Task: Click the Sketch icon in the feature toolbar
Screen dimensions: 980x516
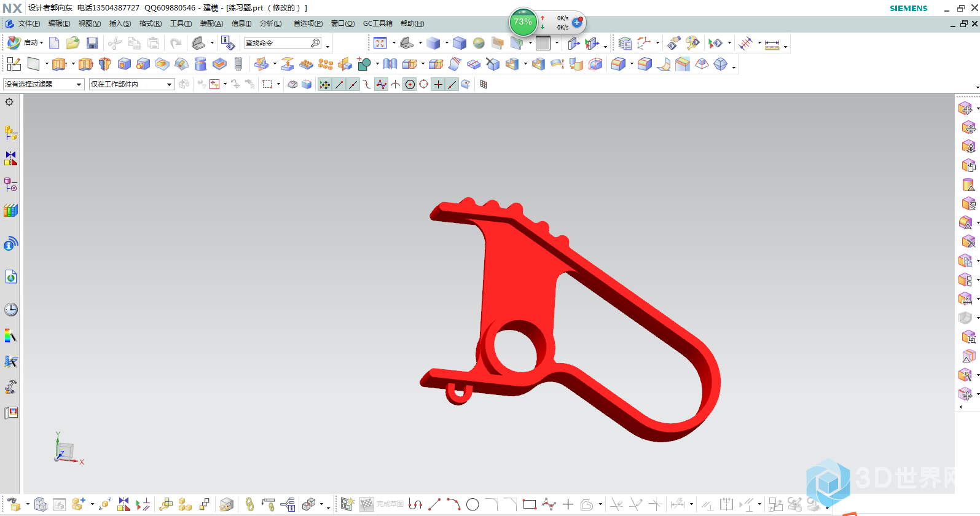Action: 14,64
